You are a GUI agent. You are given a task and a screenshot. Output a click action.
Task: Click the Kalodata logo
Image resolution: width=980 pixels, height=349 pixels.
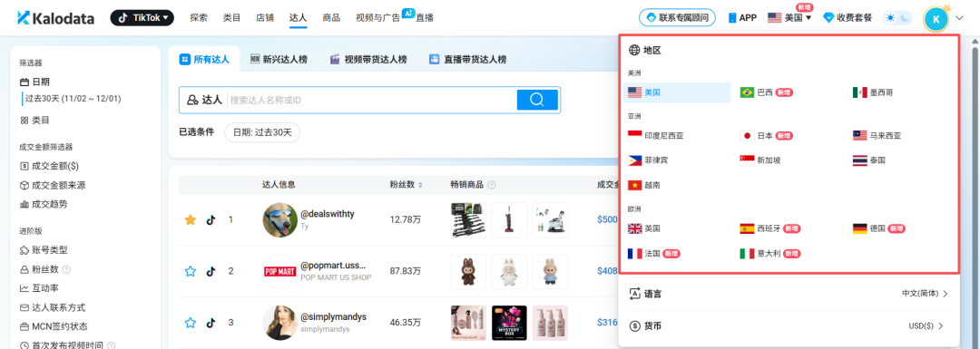click(x=55, y=18)
